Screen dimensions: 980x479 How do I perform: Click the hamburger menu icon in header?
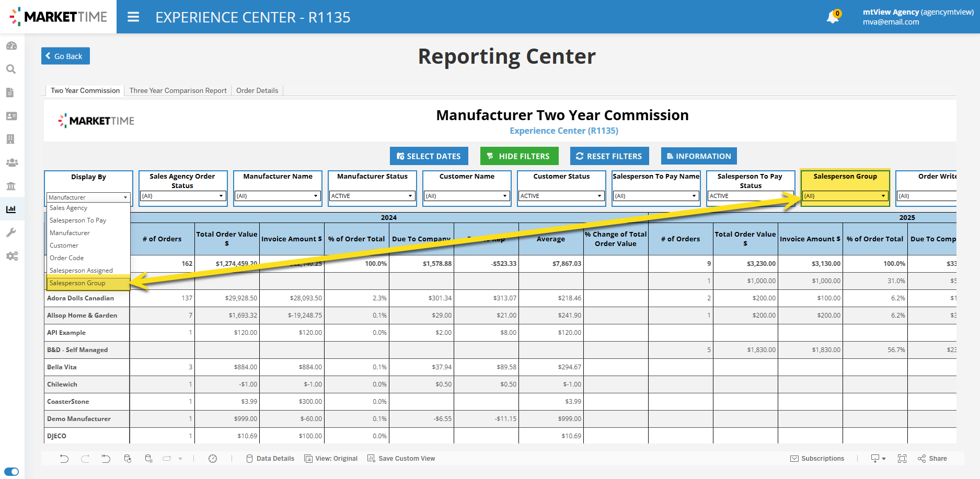pos(133,17)
